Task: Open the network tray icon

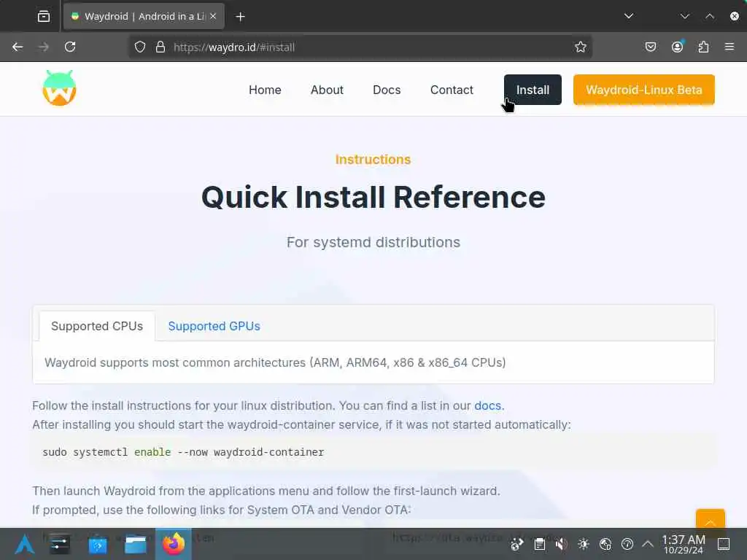Action: [x=605, y=544]
